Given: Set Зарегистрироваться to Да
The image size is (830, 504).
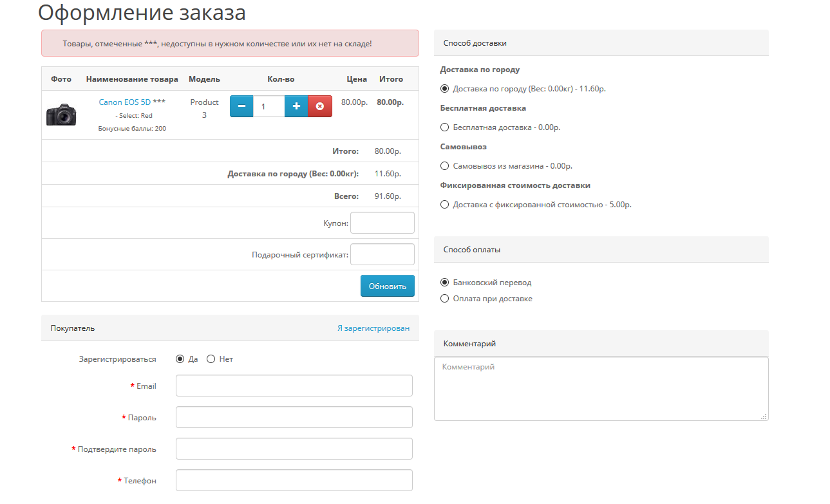Looking at the screenshot, I should pos(180,359).
